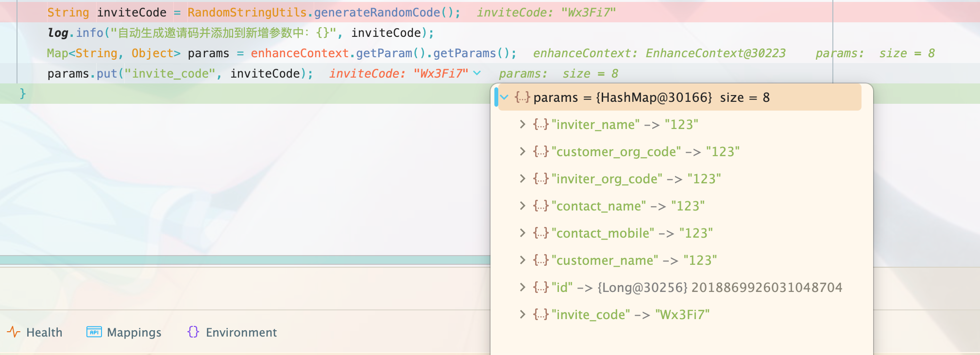This screenshot has height=355, width=980.
Task: Collapse the params HashMap root node
Action: coord(505,97)
